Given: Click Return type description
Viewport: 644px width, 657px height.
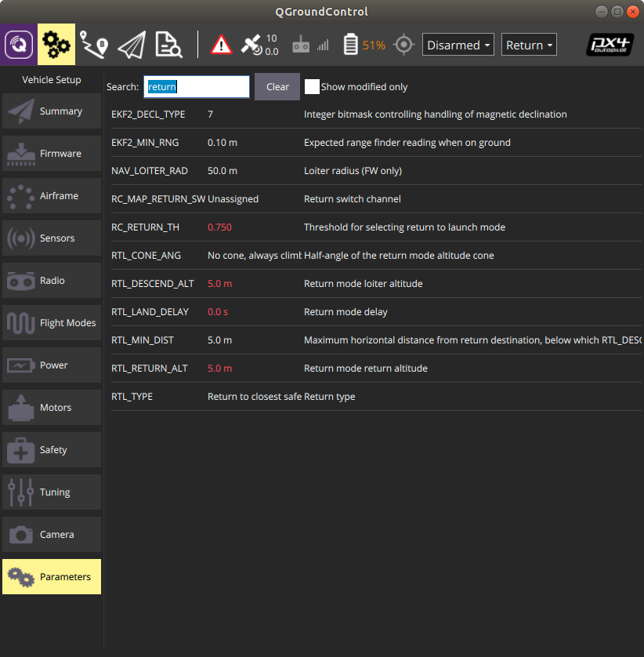Looking at the screenshot, I should click(x=330, y=397).
